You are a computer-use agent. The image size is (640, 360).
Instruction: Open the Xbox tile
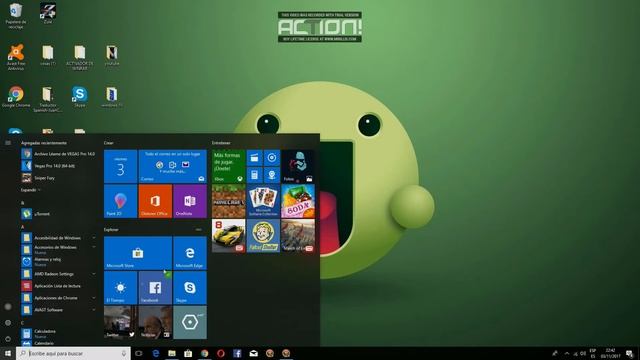(229, 166)
